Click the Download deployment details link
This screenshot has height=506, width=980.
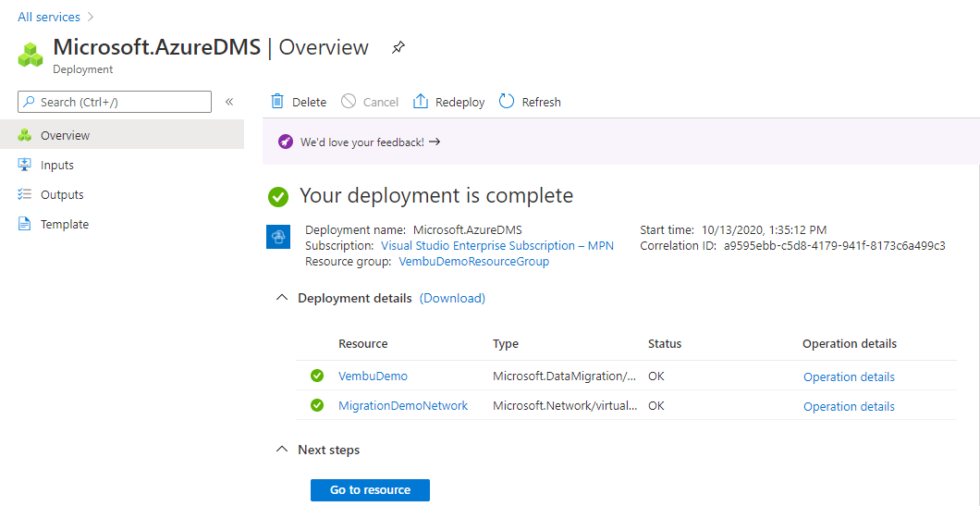452,299
